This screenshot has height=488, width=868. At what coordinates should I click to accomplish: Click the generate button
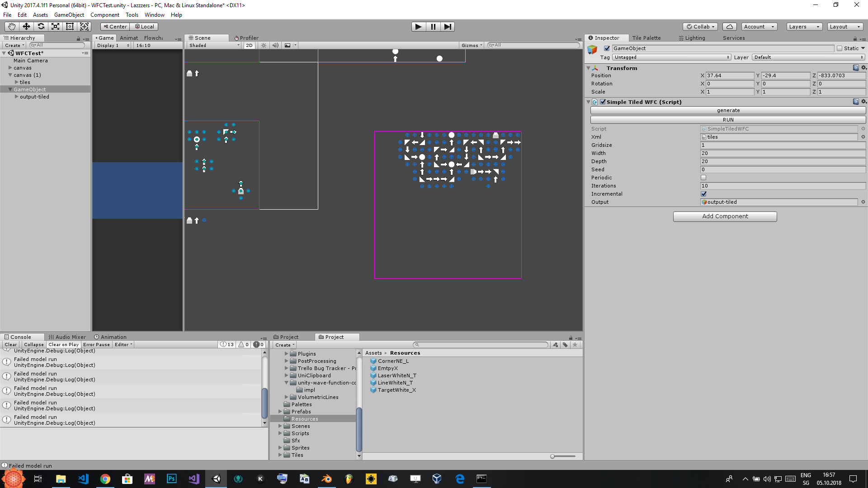coord(728,110)
